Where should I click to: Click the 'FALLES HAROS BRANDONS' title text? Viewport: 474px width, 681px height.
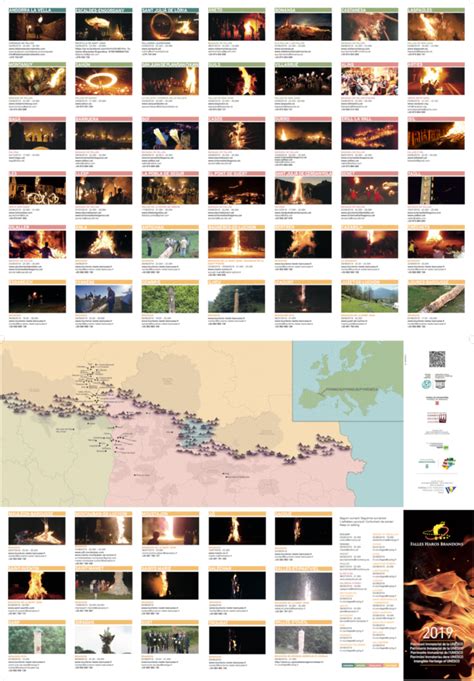(438, 543)
